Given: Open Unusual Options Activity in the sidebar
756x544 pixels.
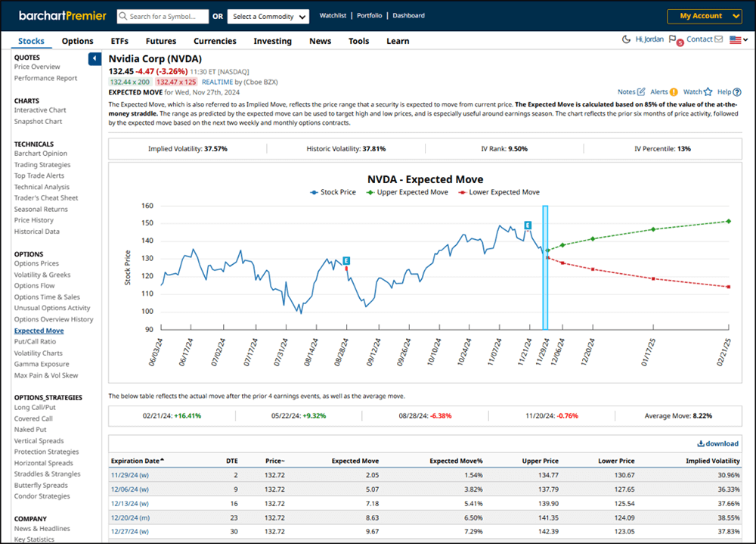Looking at the screenshot, I should click(52, 308).
